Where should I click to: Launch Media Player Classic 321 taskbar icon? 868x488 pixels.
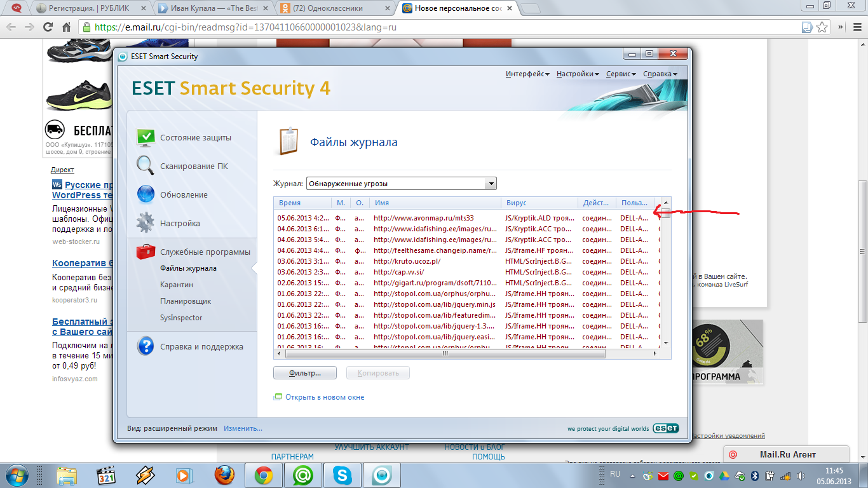point(106,475)
